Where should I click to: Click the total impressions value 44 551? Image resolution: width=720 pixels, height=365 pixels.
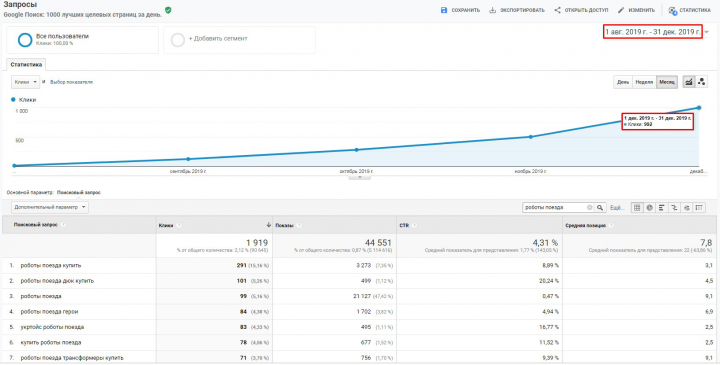coord(377,242)
